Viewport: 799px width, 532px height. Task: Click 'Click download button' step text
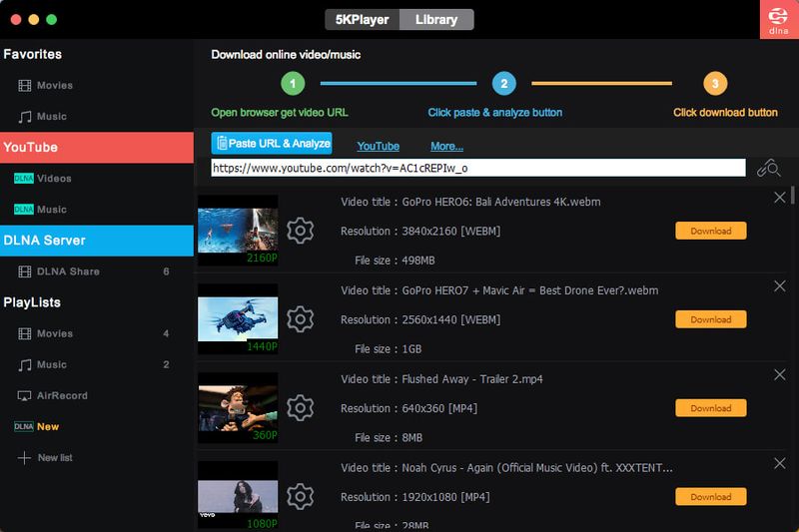[x=726, y=113]
